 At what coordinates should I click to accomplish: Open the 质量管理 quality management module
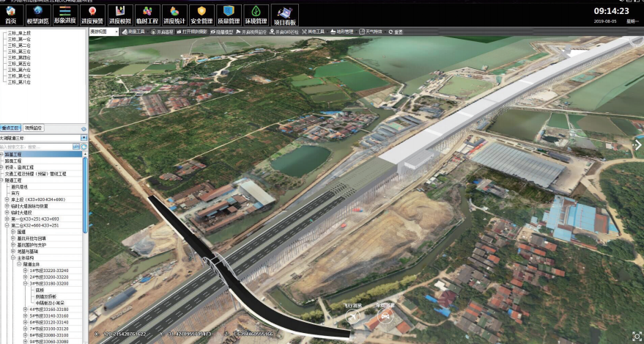pos(229,15)
